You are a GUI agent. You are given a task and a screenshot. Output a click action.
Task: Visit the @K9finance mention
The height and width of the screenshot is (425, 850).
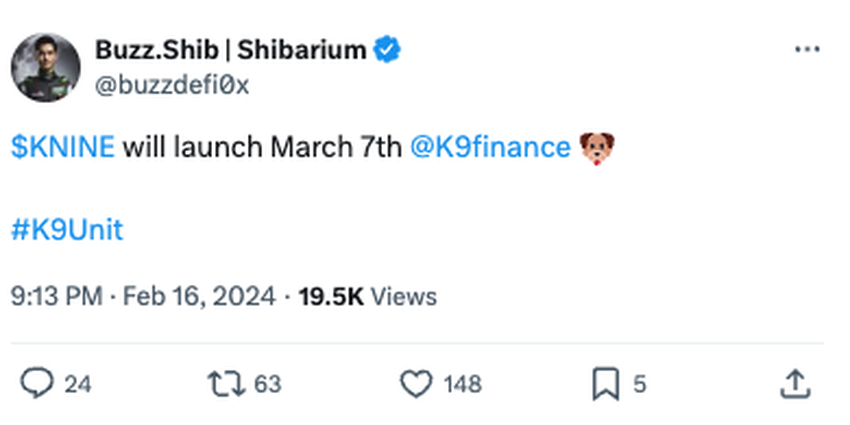pyautogui.click(x=490, y=148)
